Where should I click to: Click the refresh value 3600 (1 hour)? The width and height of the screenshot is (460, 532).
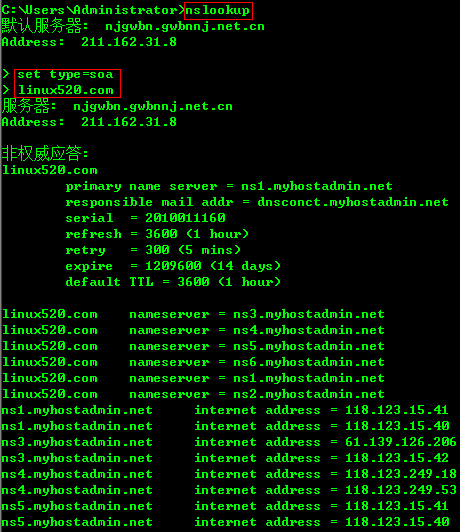(197, 234)
